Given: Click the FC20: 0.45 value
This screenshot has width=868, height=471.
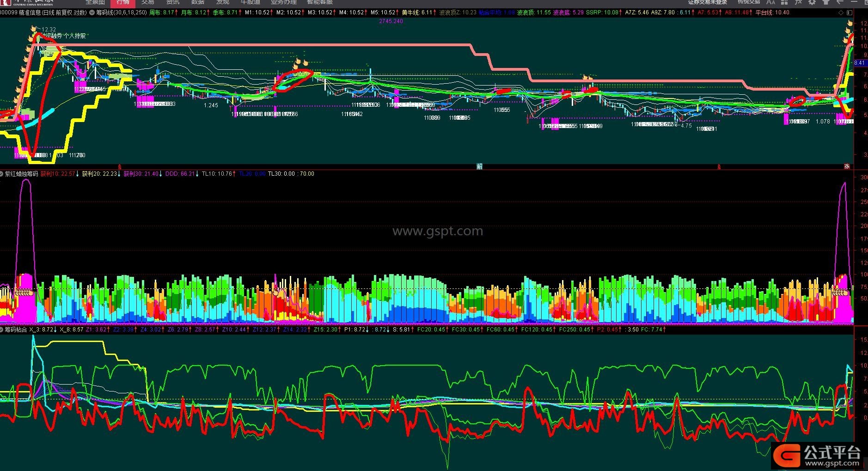Looking at the screenshot, I should [x=431, y=330].
